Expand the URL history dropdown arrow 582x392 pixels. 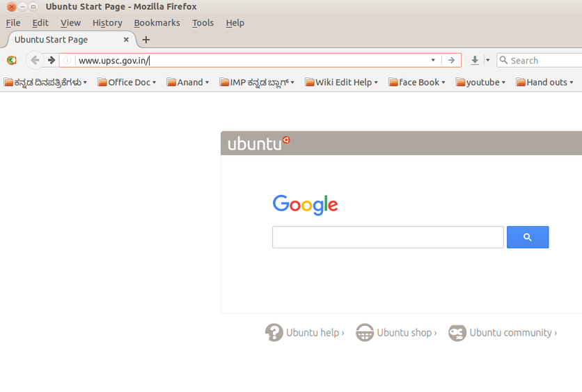(x=433, y=61)
